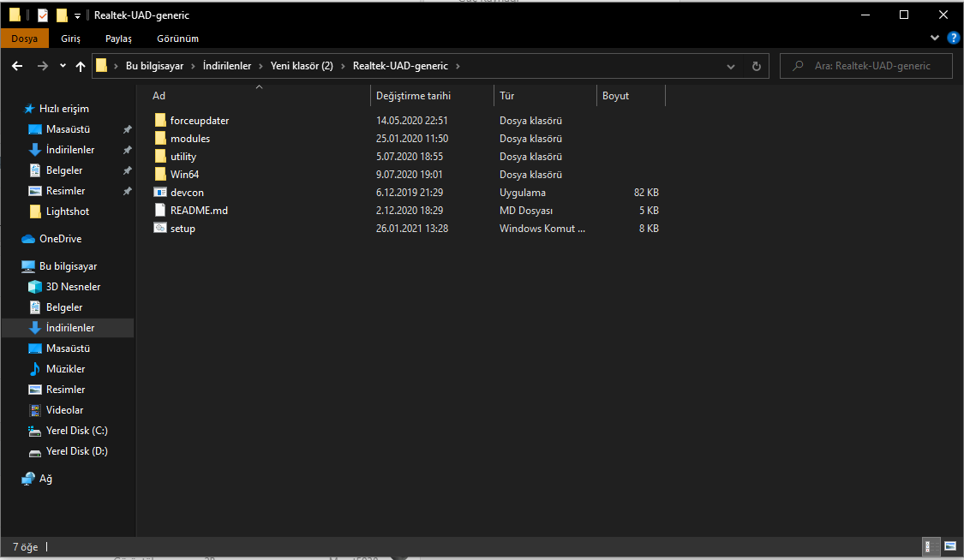Select the setup command script icon

tap(160, 228)
